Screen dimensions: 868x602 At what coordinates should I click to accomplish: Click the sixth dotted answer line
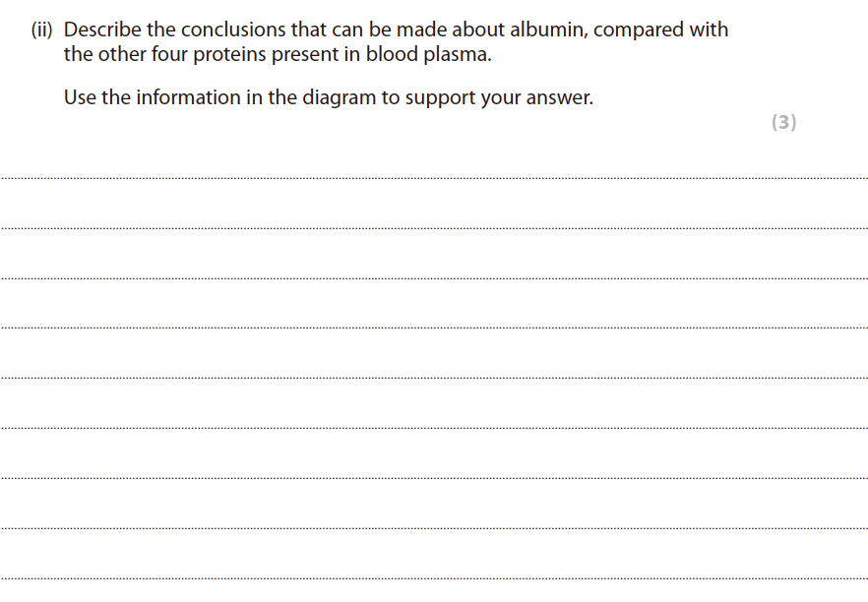tap(434, 428)
